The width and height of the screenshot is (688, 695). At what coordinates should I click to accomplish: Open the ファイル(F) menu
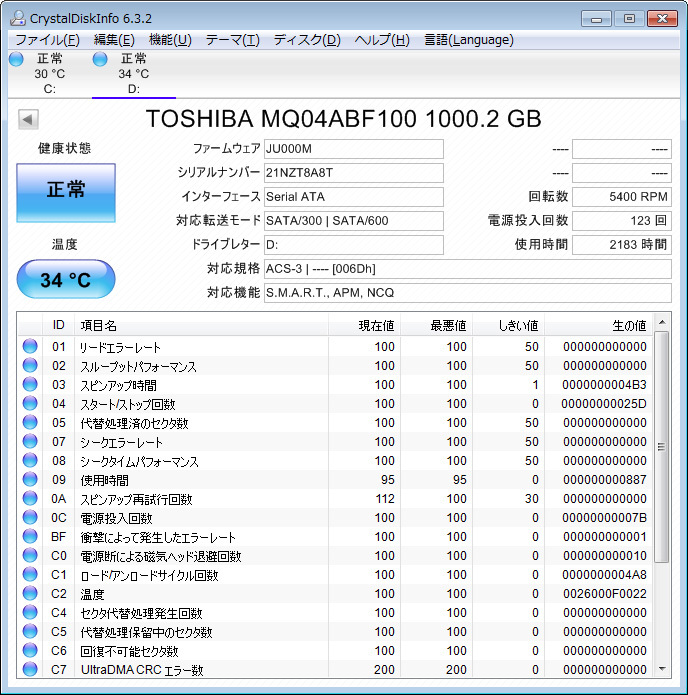47,40
